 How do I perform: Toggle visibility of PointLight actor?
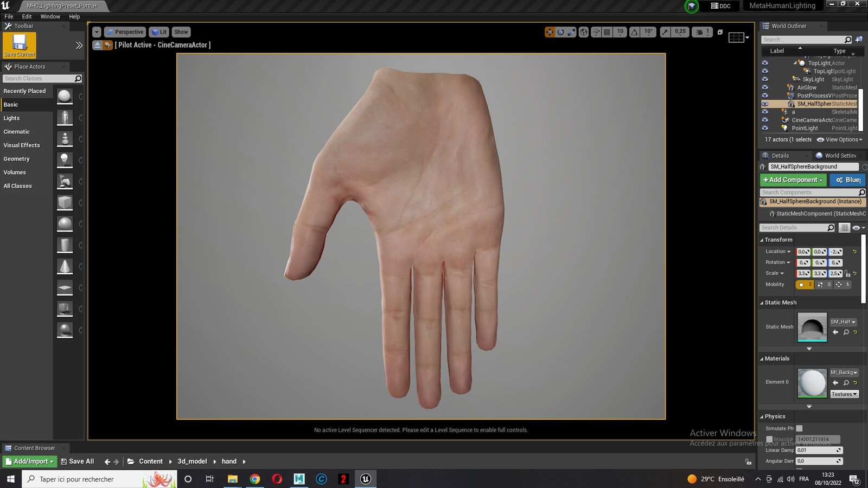pyautogui.click(x=765, y=128)
